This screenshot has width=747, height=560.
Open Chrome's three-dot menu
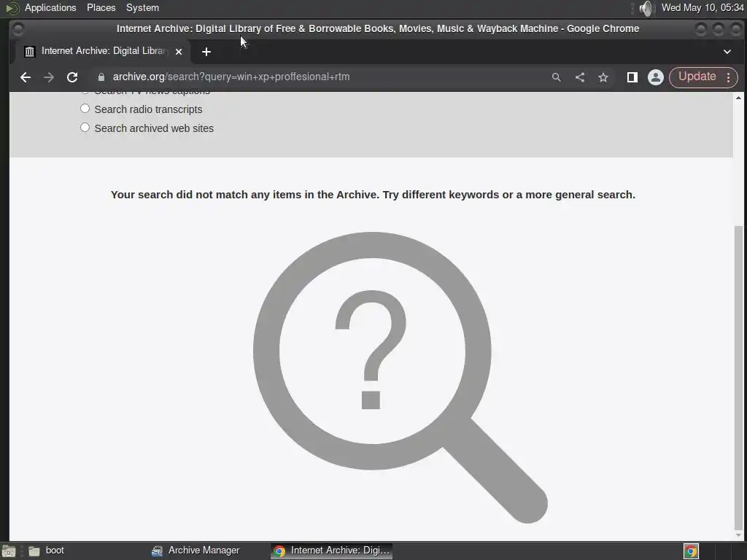[729, 77]
